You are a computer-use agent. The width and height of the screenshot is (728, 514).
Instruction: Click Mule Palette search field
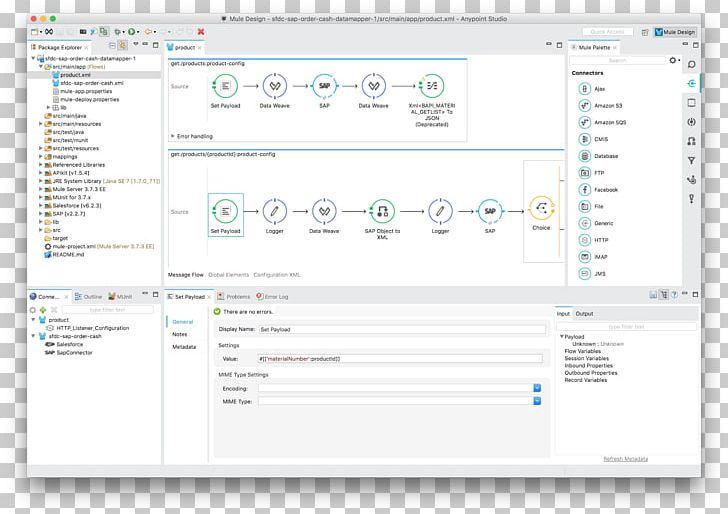click(x=618, y=60)
